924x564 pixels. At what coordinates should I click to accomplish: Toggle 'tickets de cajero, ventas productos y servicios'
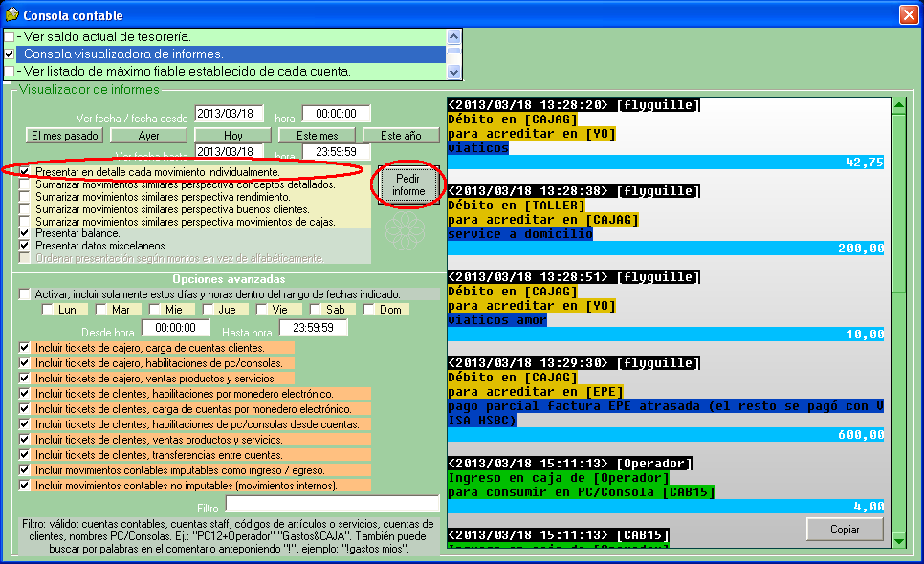pos(24,378)
